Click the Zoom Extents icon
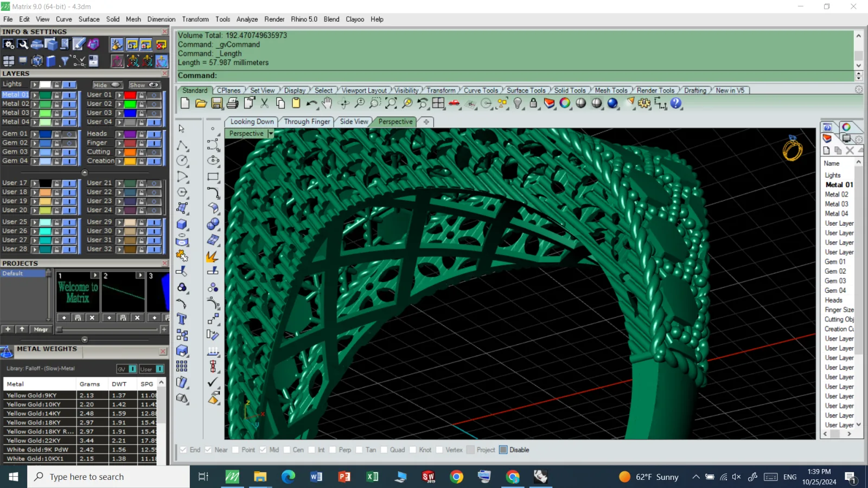868x488 pixels. pos(391,103)
